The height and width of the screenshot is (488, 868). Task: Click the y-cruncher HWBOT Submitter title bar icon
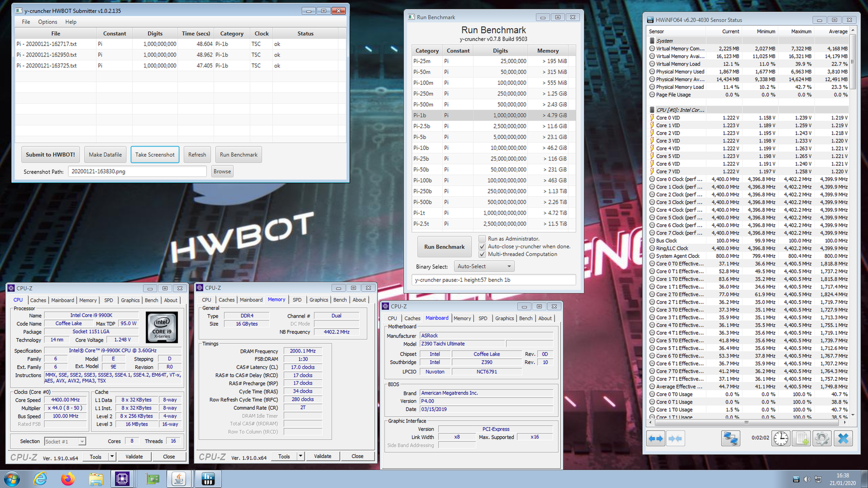click(x=19, y=11)
